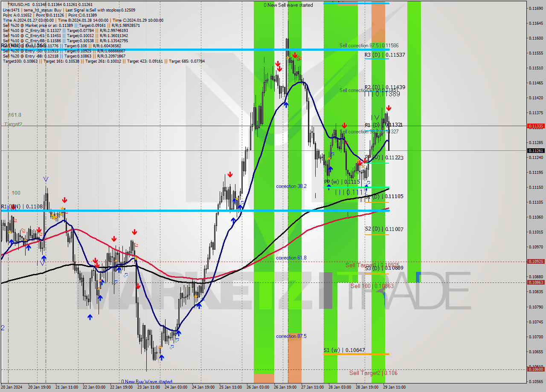Select the 'correction 61.8' label

tap(291, 258)
